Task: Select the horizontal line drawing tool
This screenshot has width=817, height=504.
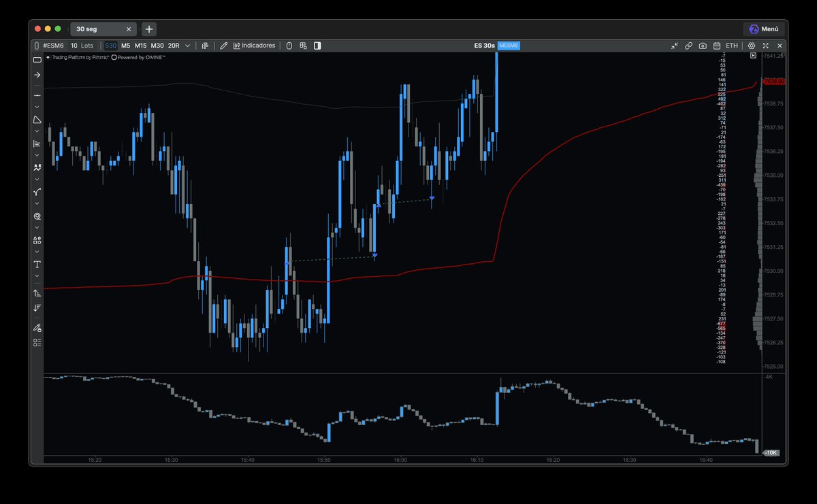Action: pos(37,97)
